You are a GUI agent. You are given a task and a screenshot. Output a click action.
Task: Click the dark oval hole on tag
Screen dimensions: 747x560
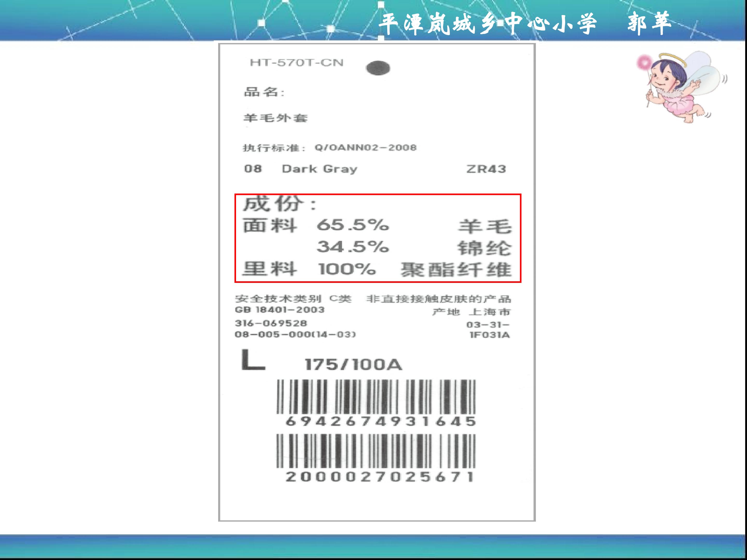(378, 68)
